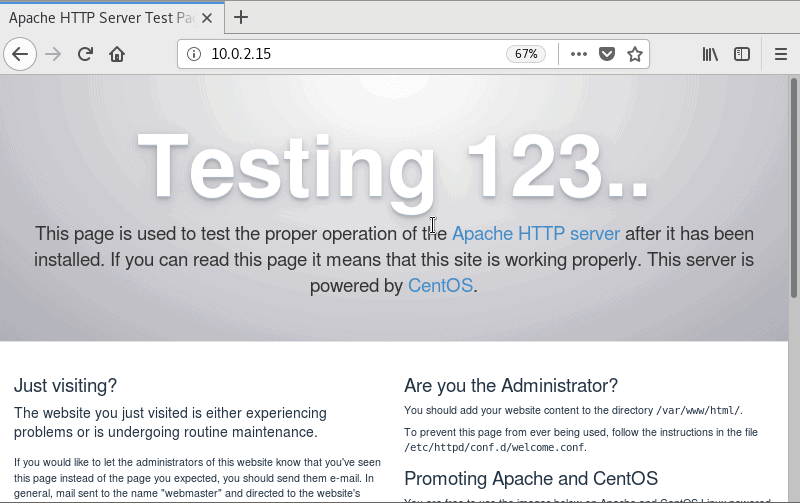The width and height of the screenshot is (800, 503).
Task: Follow the CentOS link
Action: click(440, 286)
